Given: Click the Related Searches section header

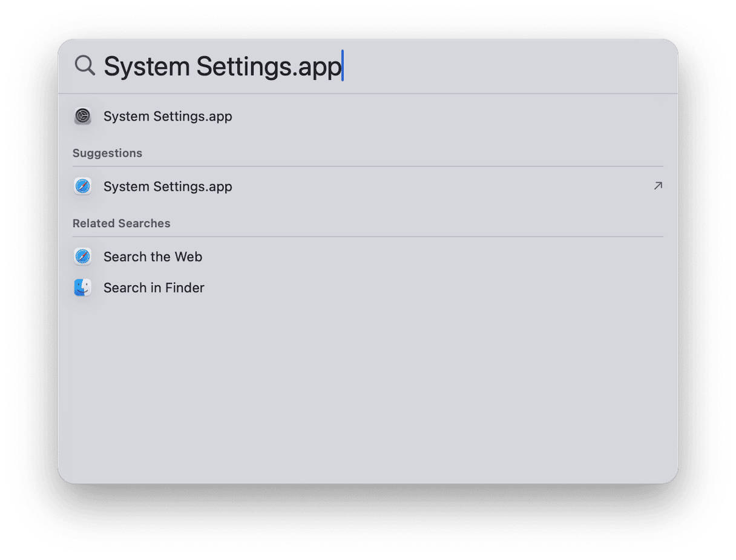Looking at the screenshot, I should [x=121, y=223].
